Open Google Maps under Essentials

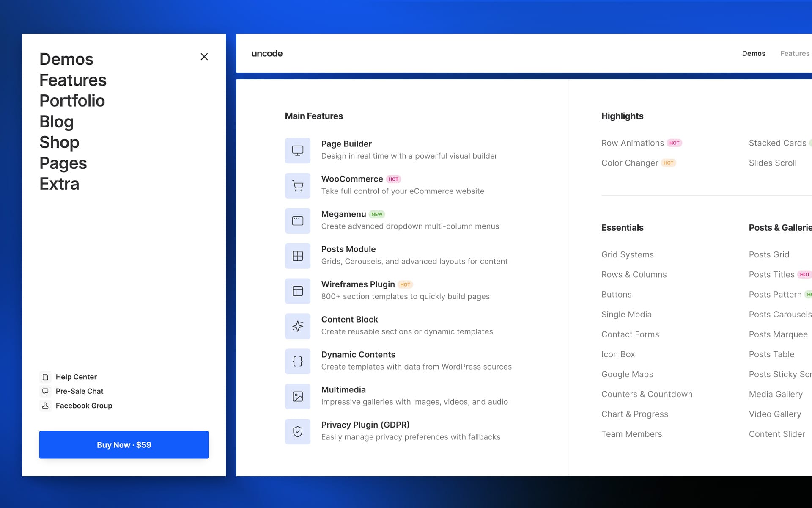point(627,374)
